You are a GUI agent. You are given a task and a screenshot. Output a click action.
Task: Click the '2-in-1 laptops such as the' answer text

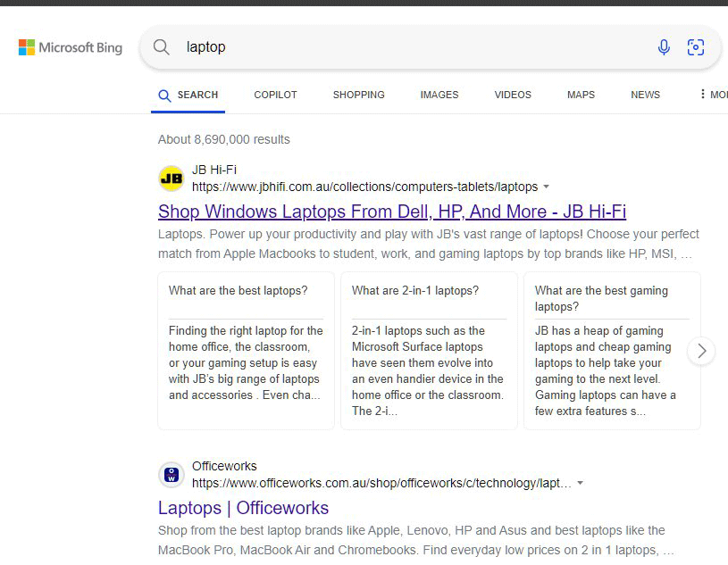(428, 370)
